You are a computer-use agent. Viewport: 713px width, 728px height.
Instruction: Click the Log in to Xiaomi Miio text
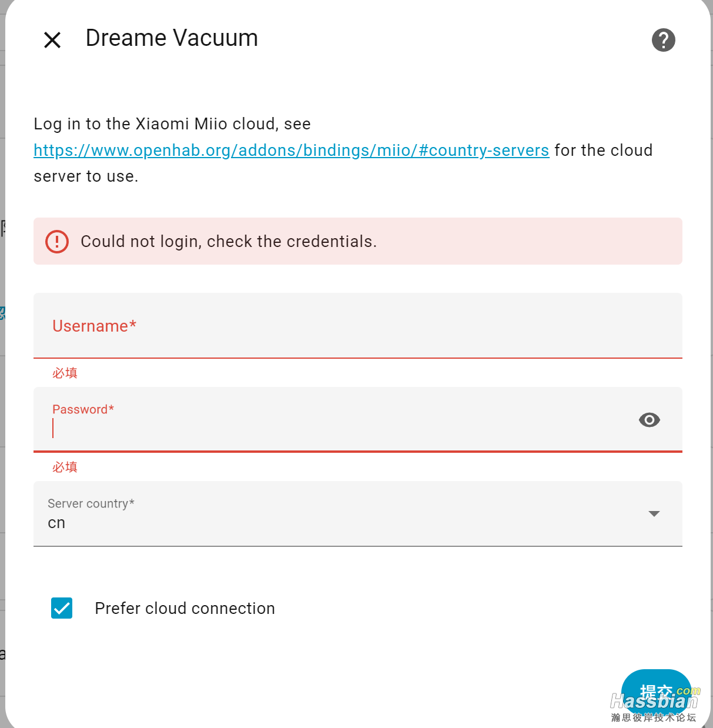pyautogui.click(x=172, y=123)
